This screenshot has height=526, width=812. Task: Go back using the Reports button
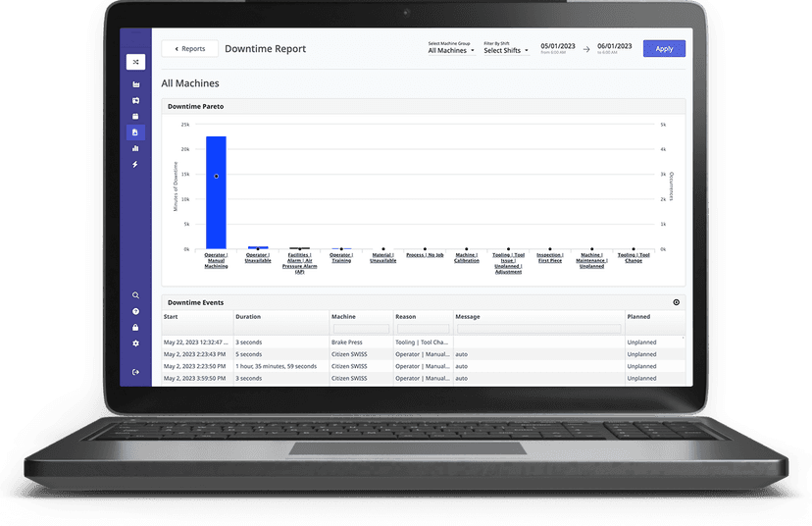coord(189,49)
